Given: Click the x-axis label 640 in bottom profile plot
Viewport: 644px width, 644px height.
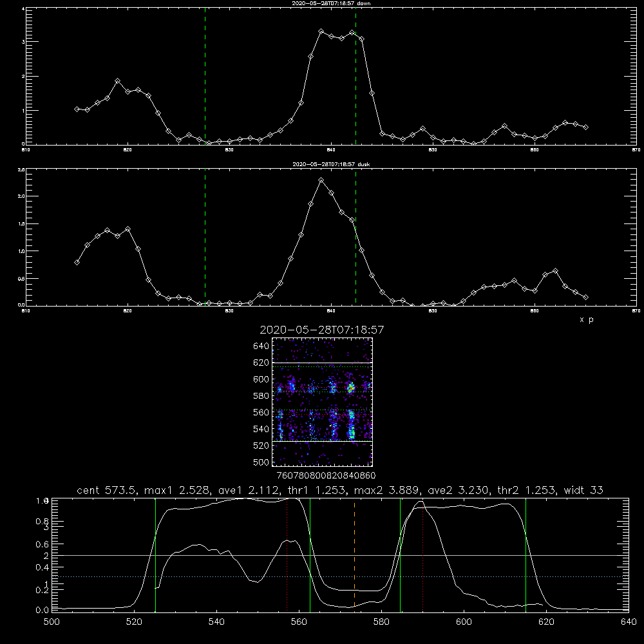Looking at the screenshot, I should (x=629, y=622).
